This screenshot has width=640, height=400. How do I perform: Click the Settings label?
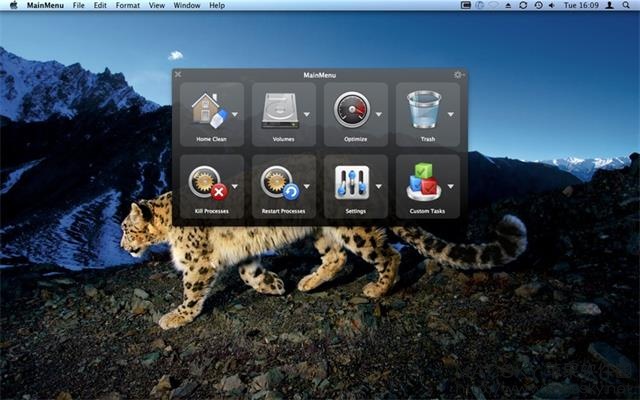tap(355, 211)
